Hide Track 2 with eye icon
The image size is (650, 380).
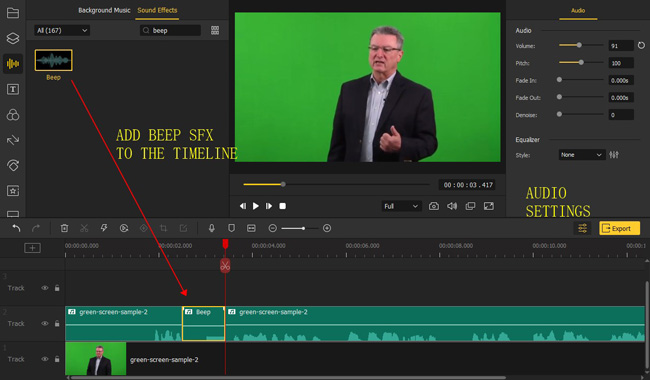point(44,324)
